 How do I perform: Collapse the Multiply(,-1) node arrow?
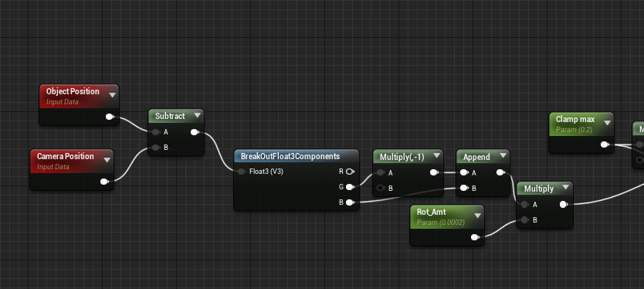pyautogui.click(x=436, y=156)
